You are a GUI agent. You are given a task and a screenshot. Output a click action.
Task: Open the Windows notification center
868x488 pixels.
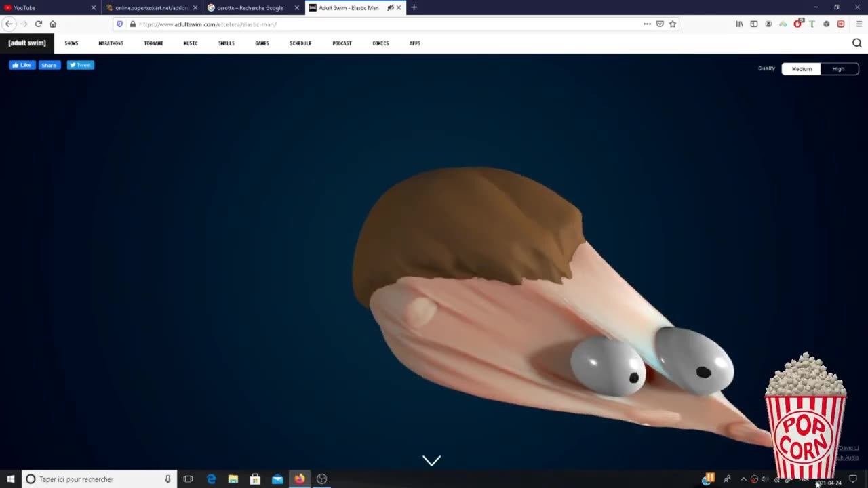[x=853, y=479]
